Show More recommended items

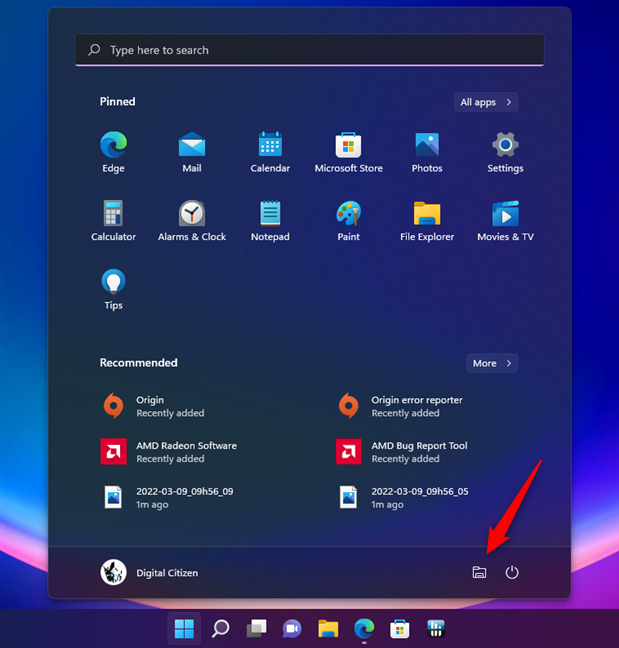(x=492, y=363)
